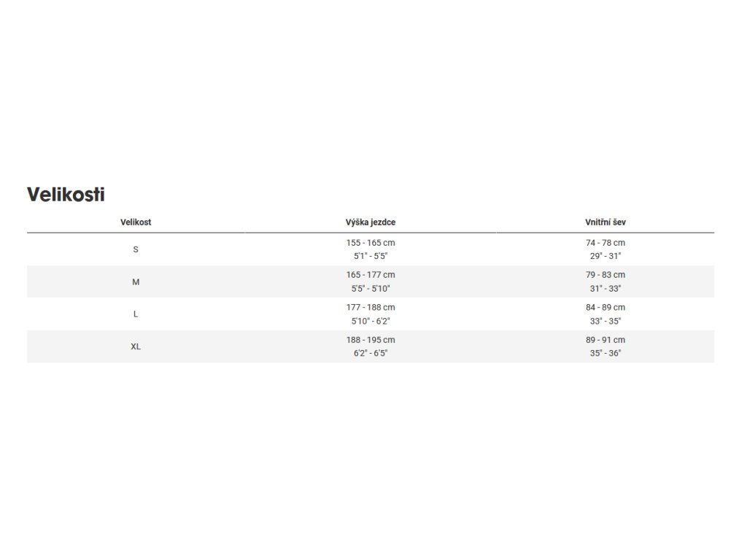Viewport: 747px width, 560px height.
Task: Click the Vnitřní šev column header
Action: click(x=605, y=222)
